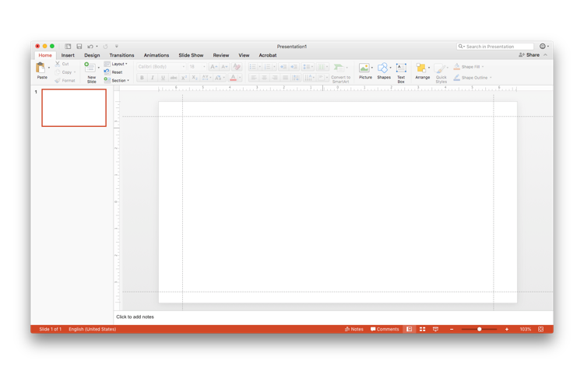Open the Picture insert tool
Image resolution: width=584 pixels, height=392 pixels.
[364, 71]
